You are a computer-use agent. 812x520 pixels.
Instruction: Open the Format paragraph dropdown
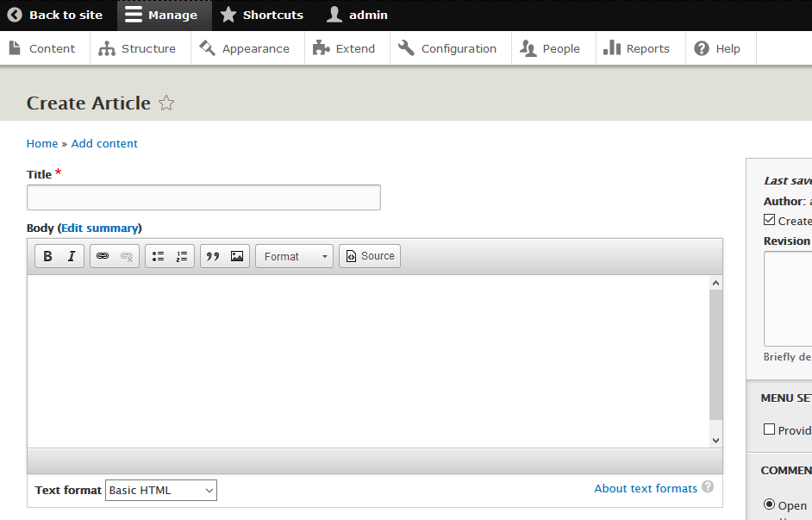(x=294, y=256)
